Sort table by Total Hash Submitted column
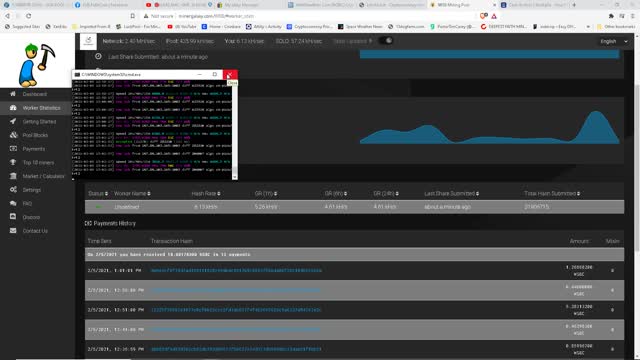The width and height of the screenshot is (640, 360). [x=578, y=193]
